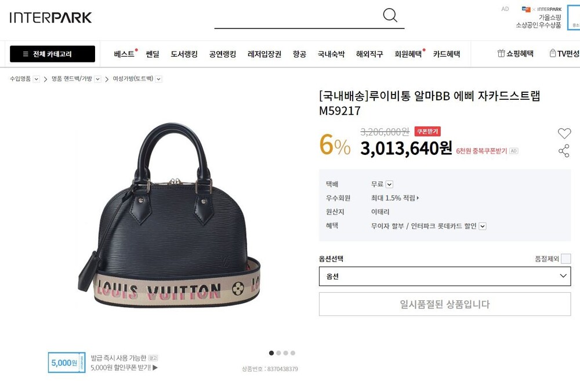Expand the 롯데카드 할인 benefits dropdown
The height and width of the screenshot is (392, 580).
tap(483, 226)
